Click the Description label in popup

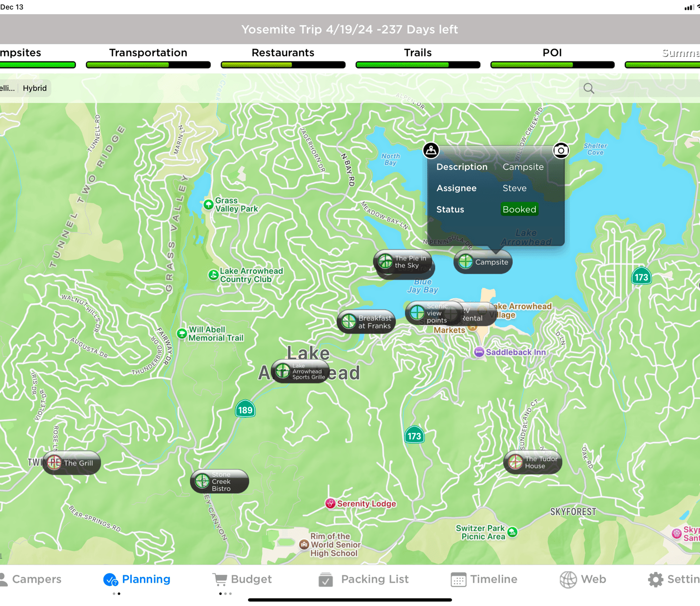click(x=462, y=167)
